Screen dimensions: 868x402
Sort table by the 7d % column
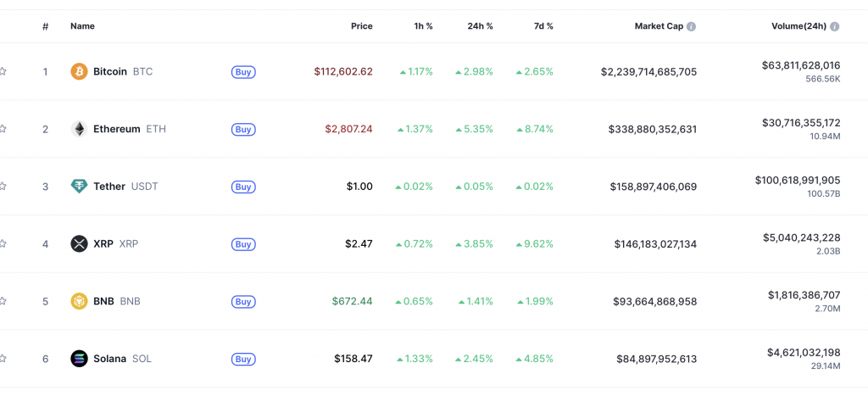point(542,26)
